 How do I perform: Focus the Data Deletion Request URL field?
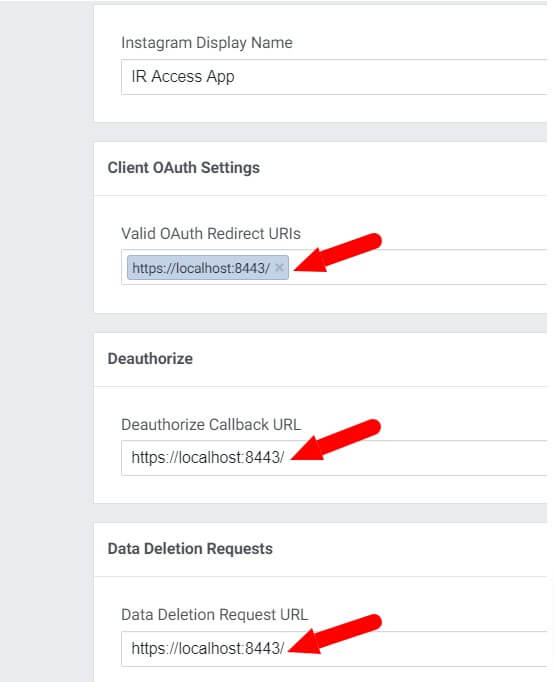pos(334,649)
